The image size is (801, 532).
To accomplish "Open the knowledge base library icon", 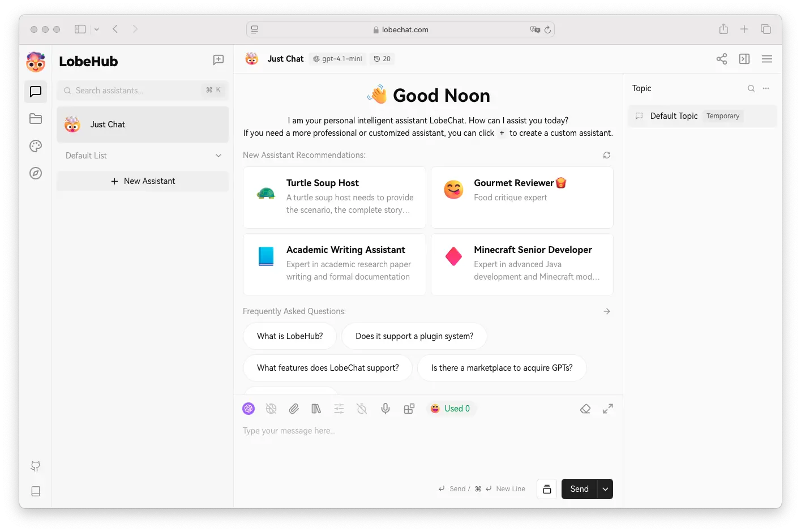I will 316,409.
